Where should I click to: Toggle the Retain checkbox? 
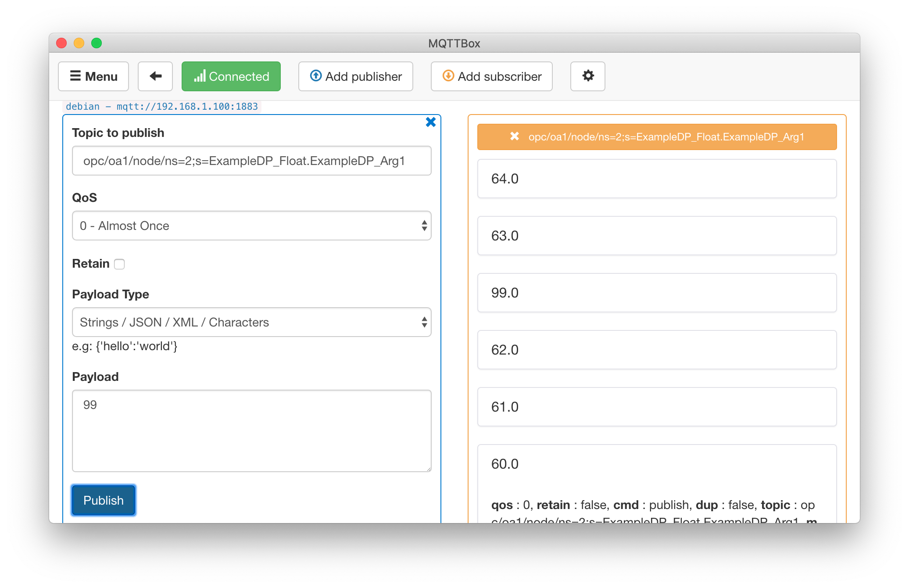[x=119, y=264]
